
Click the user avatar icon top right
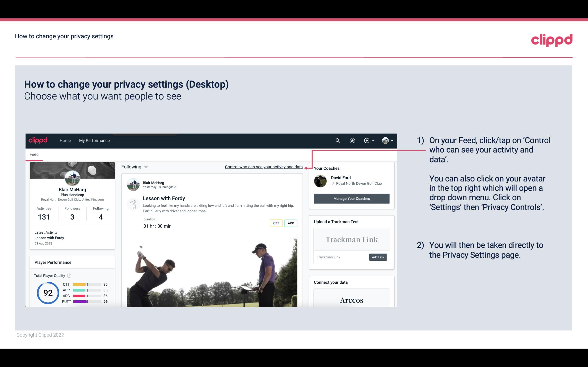(x=385, y=140)
